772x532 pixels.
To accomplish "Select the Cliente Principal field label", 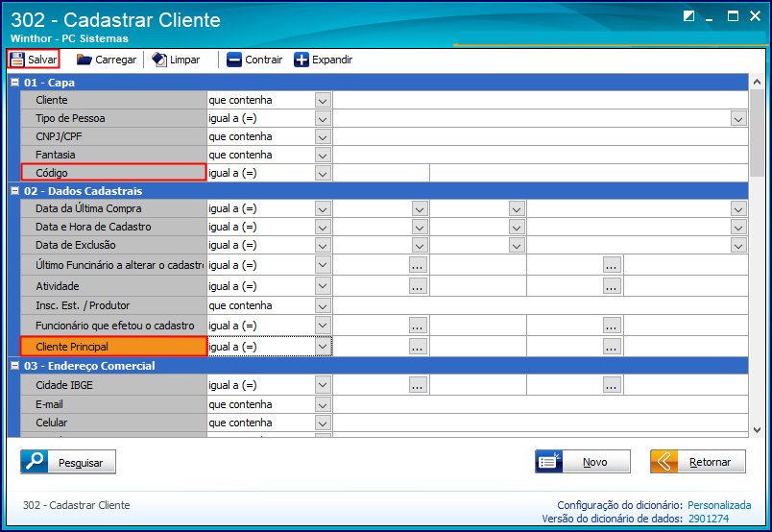I will pyautogui.click(x=113, y=347).
